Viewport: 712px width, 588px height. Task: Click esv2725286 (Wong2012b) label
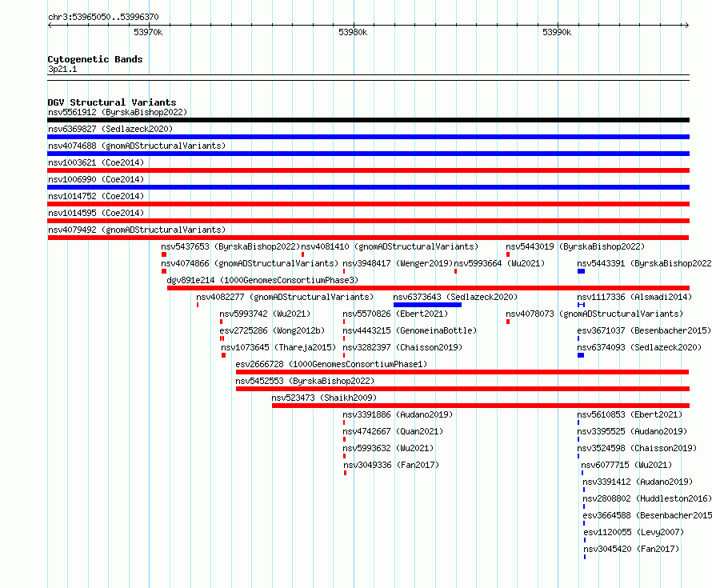pyautogui.click(x=272, y=330)
